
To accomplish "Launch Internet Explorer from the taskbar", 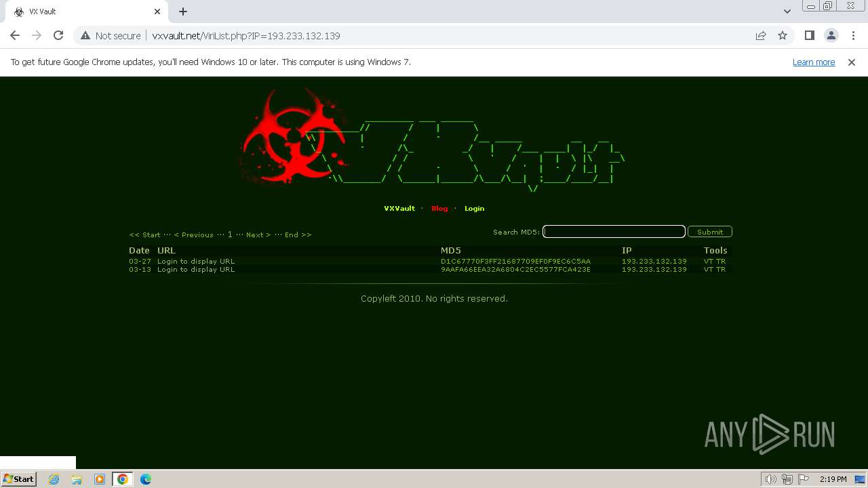I will pos(54,479).
